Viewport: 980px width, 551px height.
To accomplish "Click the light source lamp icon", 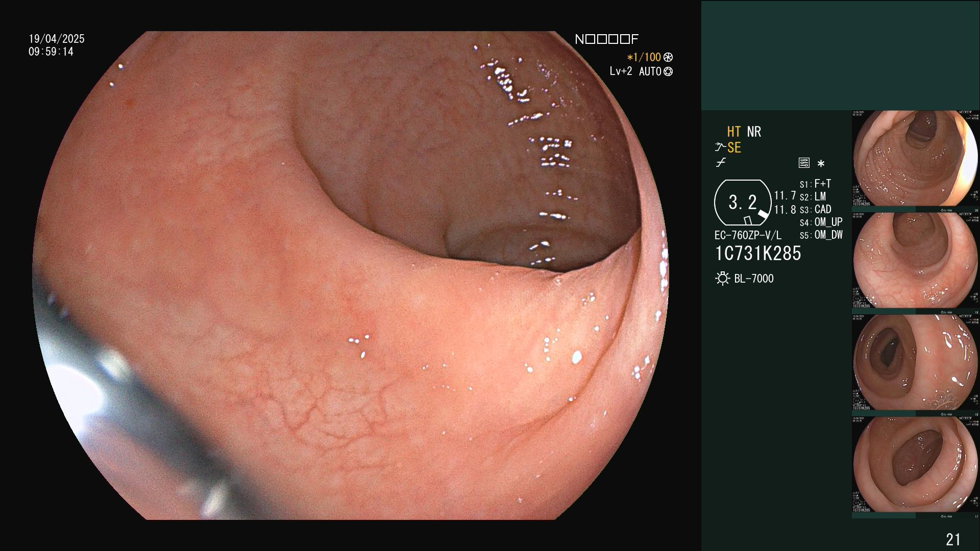I will pyautogui.click(x=722, y=279).
